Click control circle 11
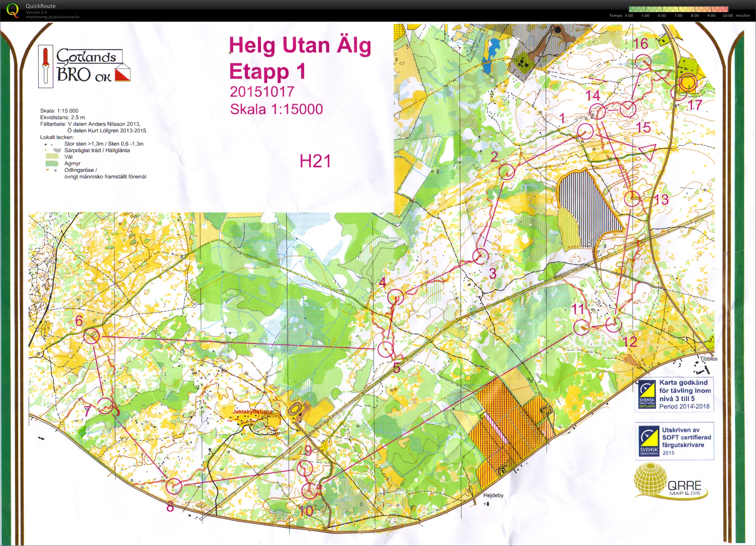Screen dimensions: 756x546 [x=581, y=327]
